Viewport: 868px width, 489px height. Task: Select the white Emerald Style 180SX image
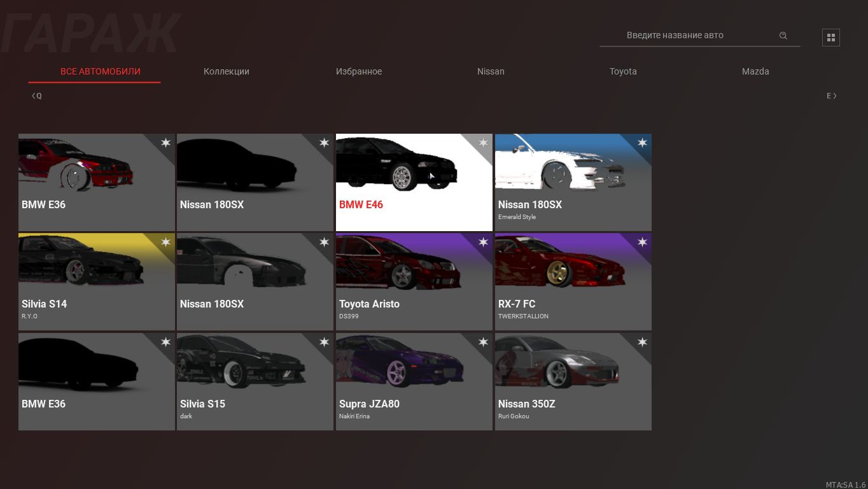point(561,163)
